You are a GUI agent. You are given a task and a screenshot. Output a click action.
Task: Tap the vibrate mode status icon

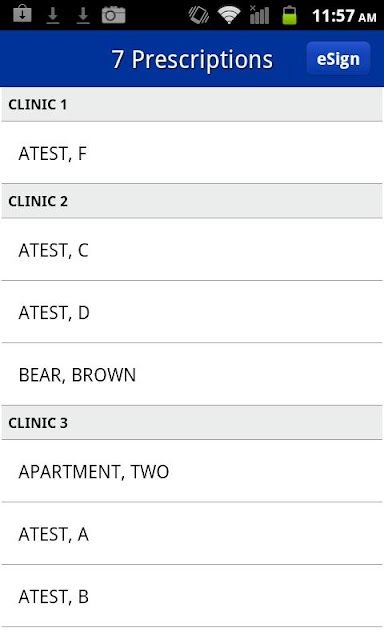(198, 15)
